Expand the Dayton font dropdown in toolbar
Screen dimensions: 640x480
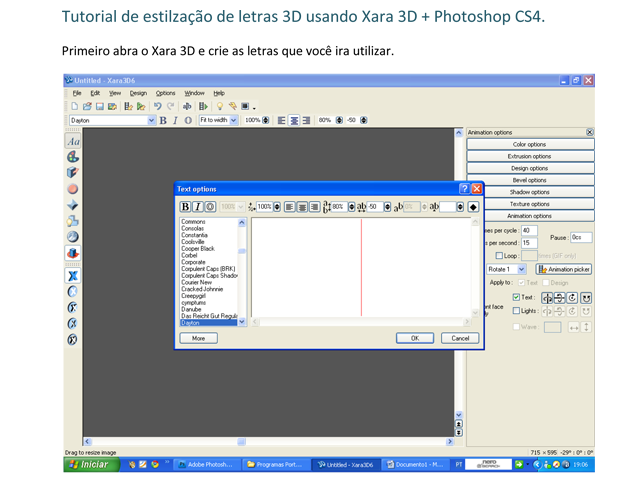pyautogui.click(x=152, y=120)
